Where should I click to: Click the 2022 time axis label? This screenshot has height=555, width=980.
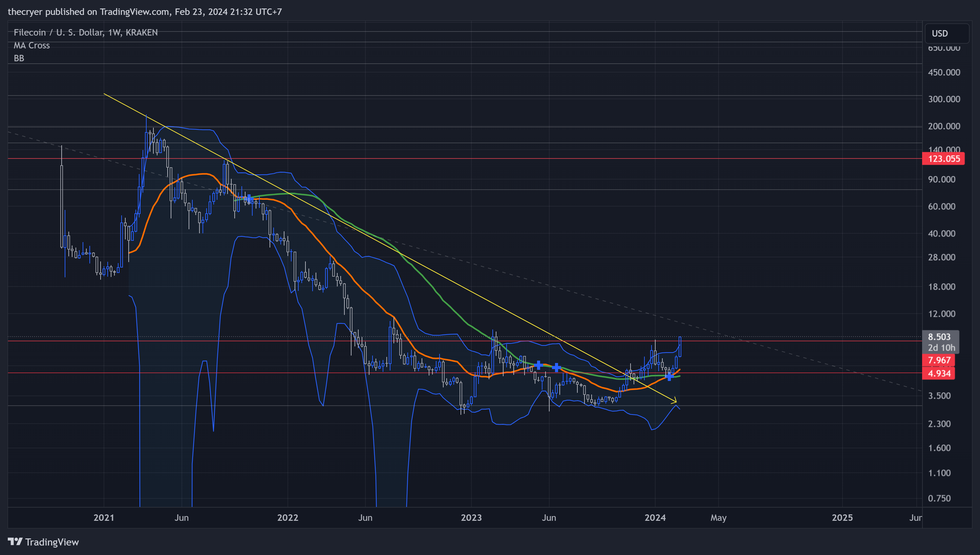(x=288, y=518)
